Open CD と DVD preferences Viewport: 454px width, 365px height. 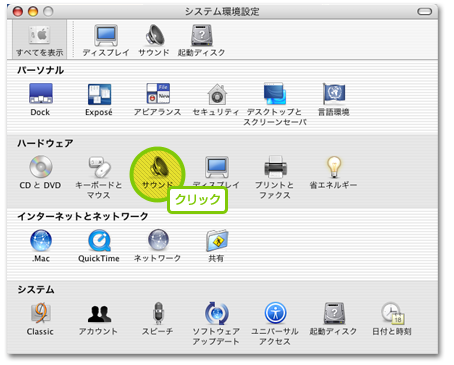pyautogui.click(x=40, y=173)
